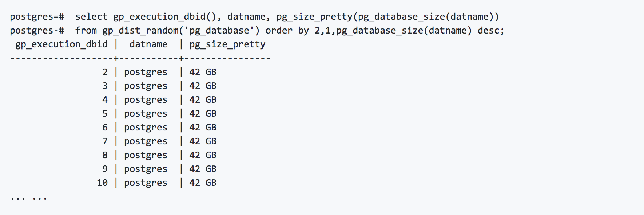The image size is (644, 215).
Task: Click the dbid value 10 in last row
Action: tap(102, 183)
